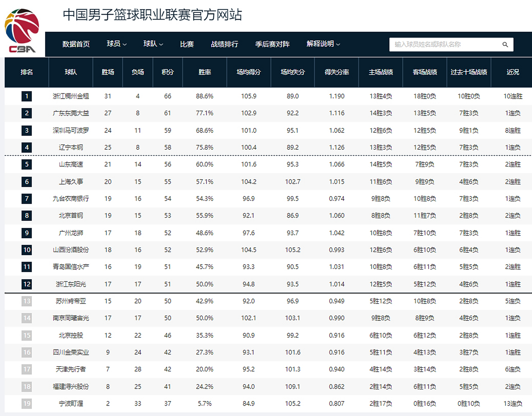The width and height of the screenshot is (532, 416).
Task: Select the 6连负 streak cell
Action: (513, 369)
